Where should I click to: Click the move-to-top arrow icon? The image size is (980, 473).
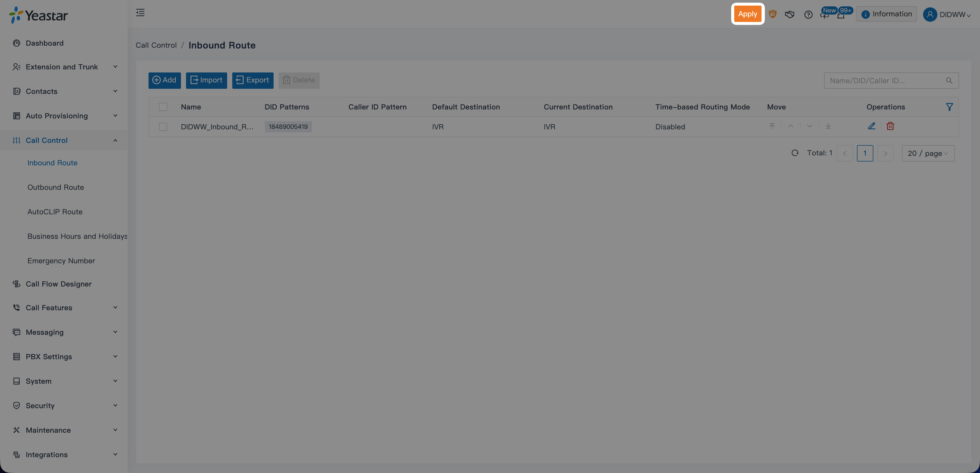pos(772,126)
